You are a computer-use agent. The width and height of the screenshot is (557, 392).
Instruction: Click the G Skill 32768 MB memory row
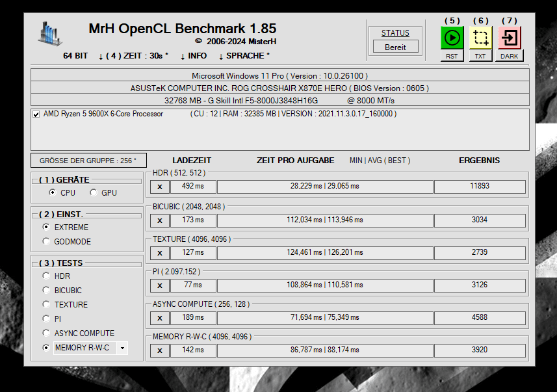pos(280,100)
